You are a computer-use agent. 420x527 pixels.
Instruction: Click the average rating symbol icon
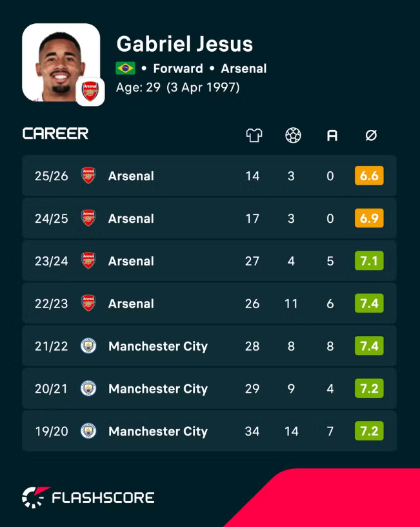[371, 136]
